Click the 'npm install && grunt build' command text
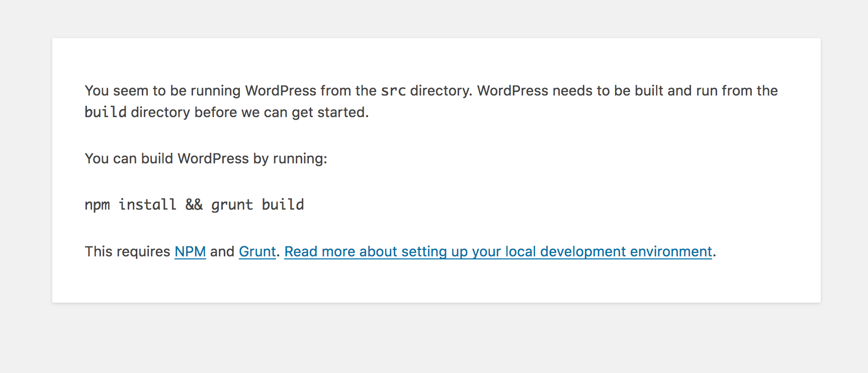Viewport: 868px width, 373px height. point(194,205)
